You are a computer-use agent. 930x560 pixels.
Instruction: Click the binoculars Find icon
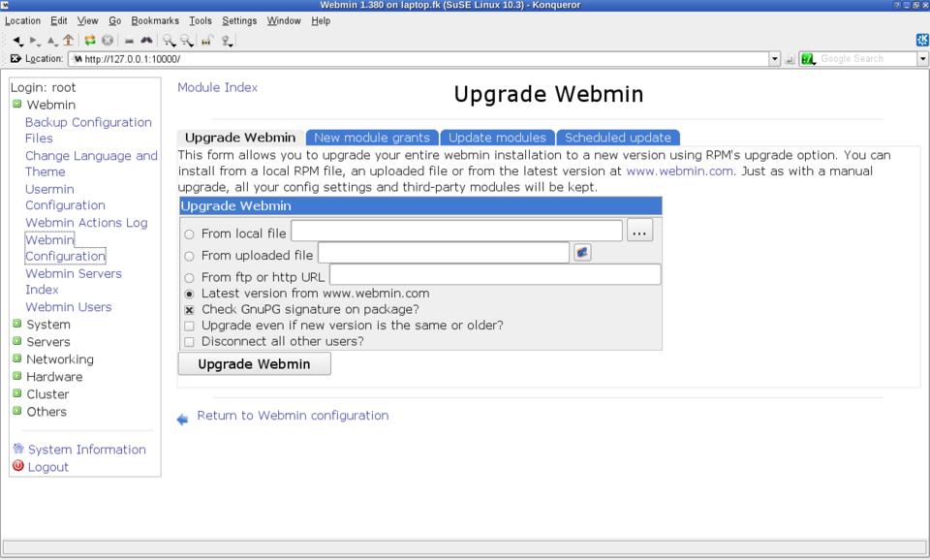pyautogui.click(x=146, y=41)
